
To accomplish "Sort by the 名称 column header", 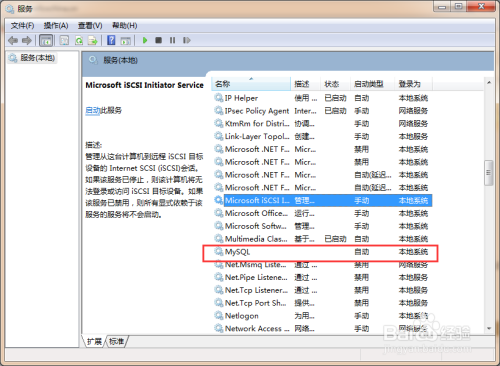I will coord(251,84).
